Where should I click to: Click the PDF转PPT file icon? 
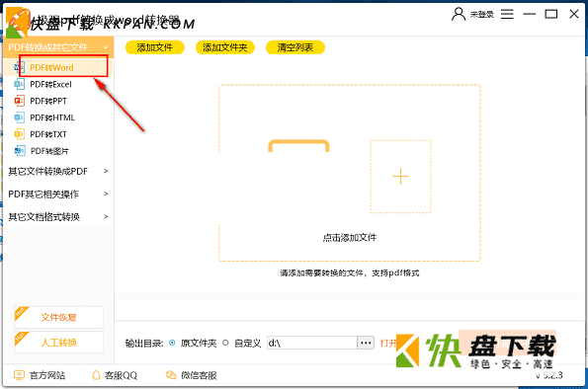(19, 101)
